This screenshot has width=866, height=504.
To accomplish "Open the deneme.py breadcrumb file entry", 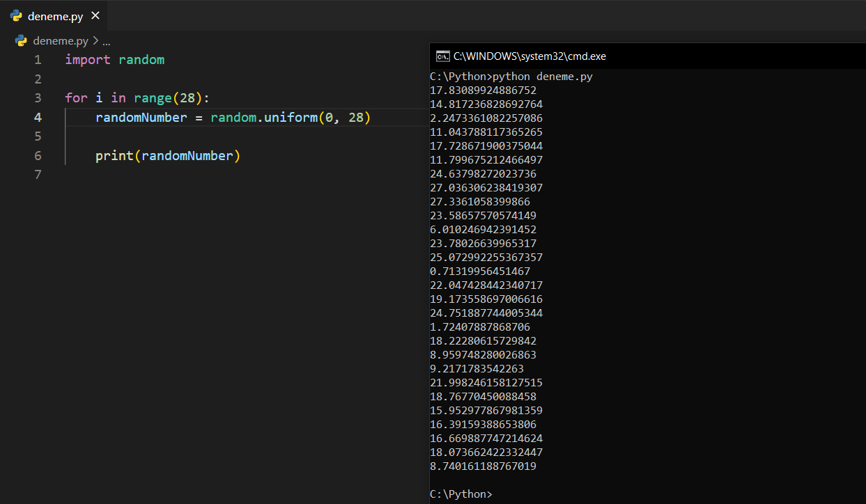I will tap(61, 40).
